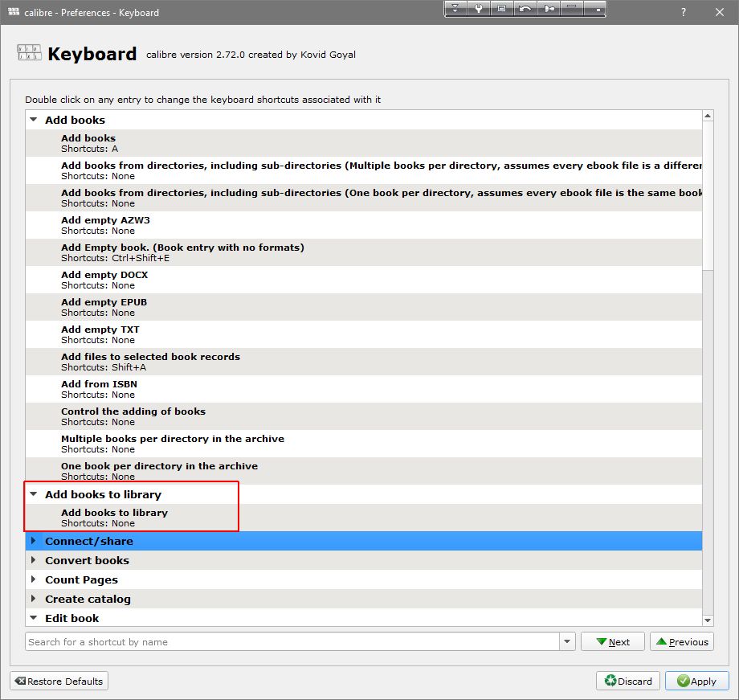Click the wrench icon in top toolbar
739x700 pixels.
point(478,9)
